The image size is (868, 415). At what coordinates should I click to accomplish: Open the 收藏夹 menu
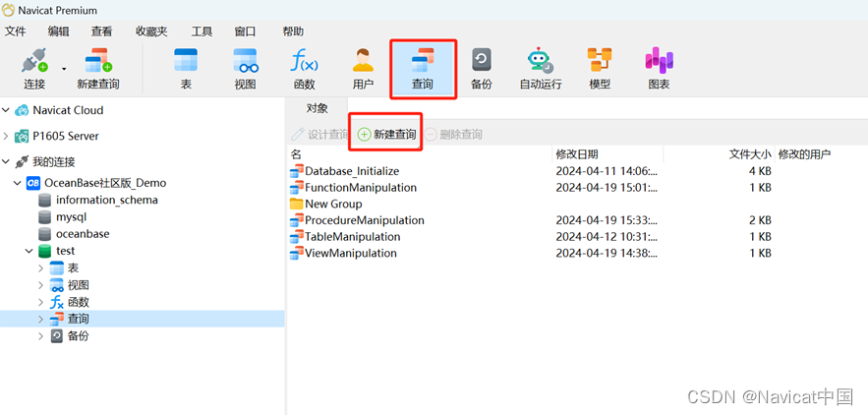pos(151,31)
